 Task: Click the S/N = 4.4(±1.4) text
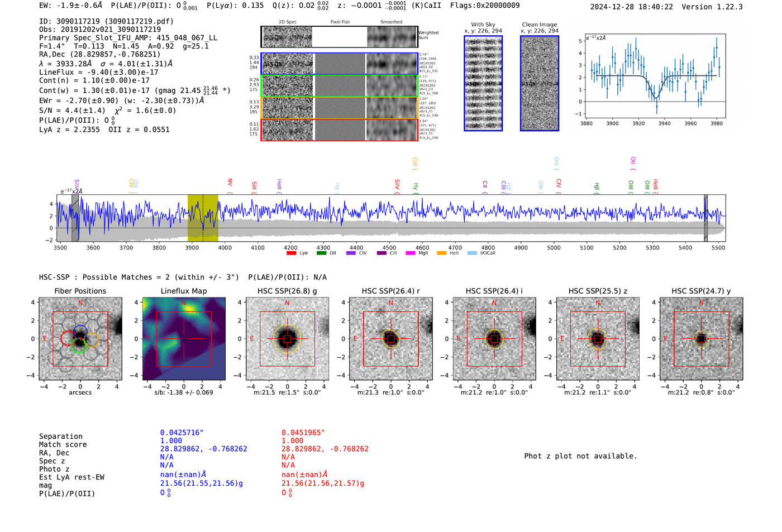tap(72, 111)
